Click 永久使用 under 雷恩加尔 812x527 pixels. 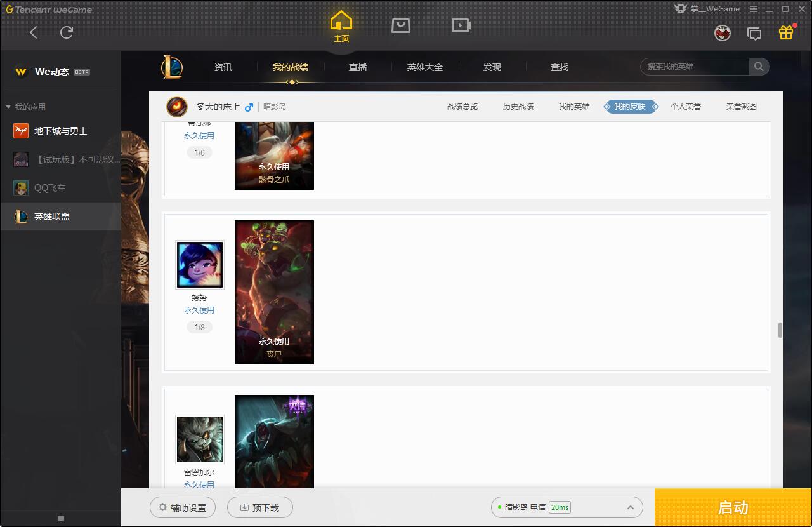point(199,484)
